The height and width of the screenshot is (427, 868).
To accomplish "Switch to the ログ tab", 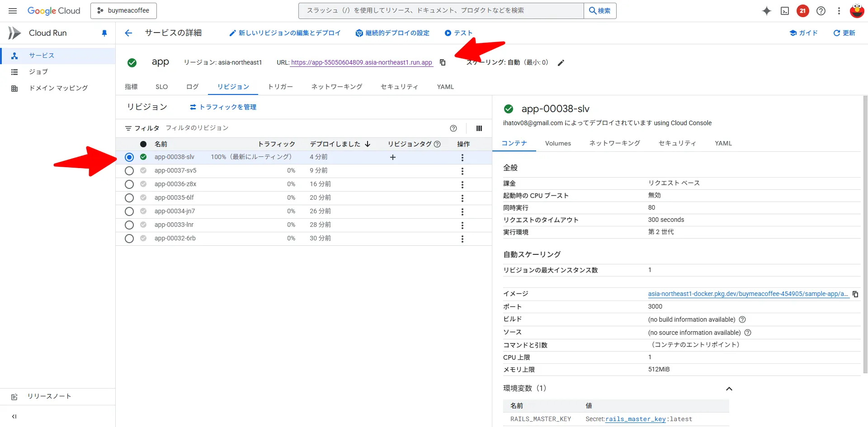I will click(192, 87).
